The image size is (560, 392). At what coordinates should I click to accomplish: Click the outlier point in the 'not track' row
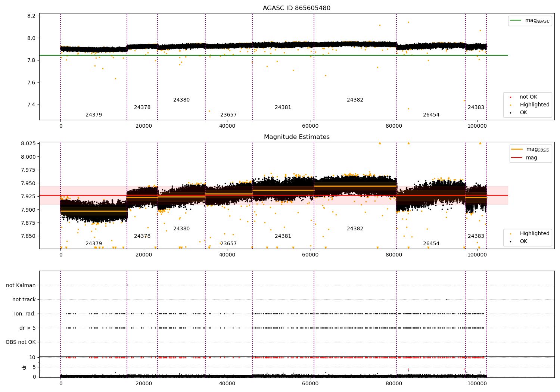pyautogui.click(x=446, y=299)
